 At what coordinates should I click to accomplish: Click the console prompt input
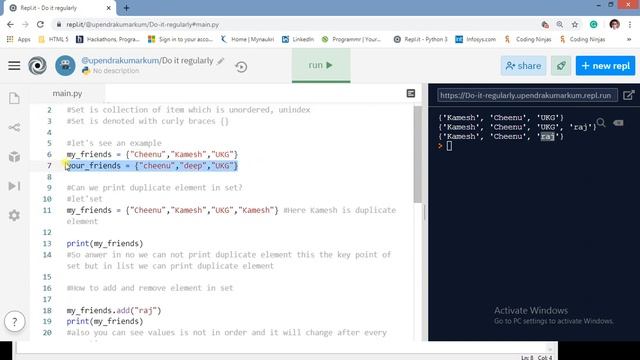449,146
